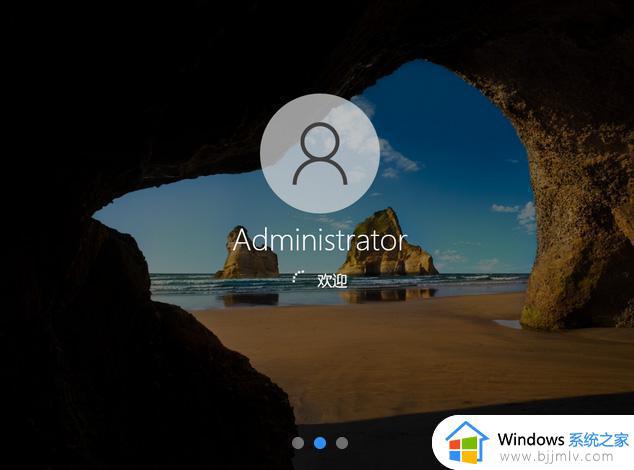Image resolution: width=634 pixels, height=470 pixels.
Task: Click the Administrator account name
Action: point(319,240)
